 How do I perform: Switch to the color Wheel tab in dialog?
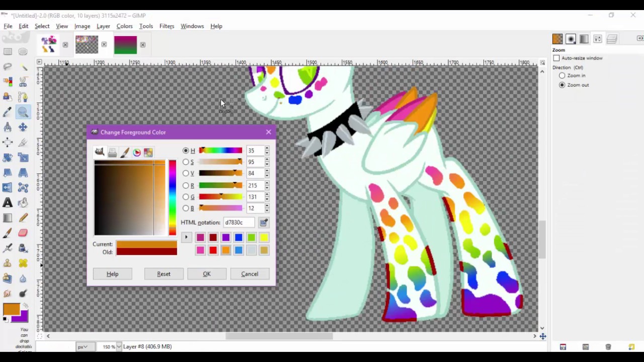coord(136,152)
